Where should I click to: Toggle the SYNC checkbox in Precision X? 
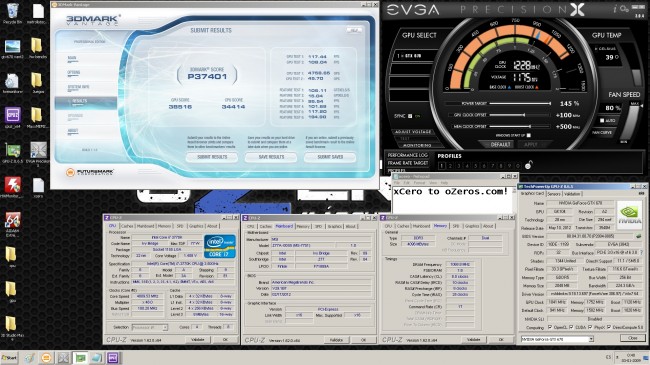[x=410, y=116]
